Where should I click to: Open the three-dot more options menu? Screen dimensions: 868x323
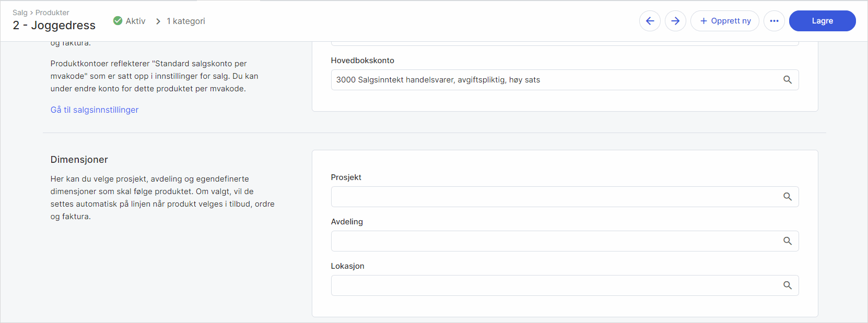coord(774,21)
